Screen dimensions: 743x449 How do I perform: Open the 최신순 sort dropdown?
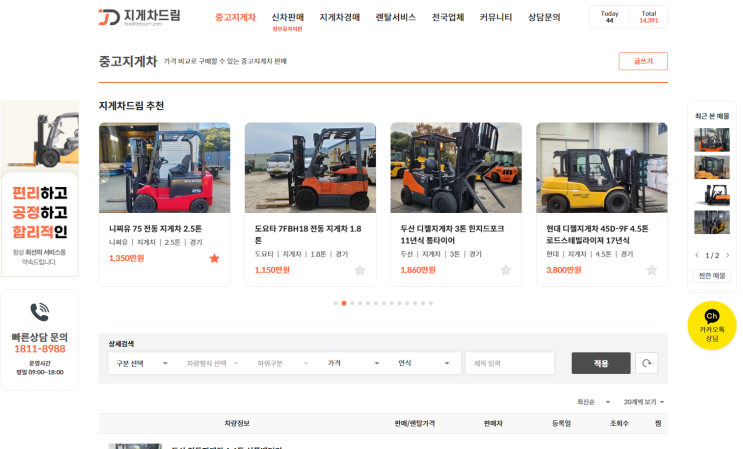tap(593, 402)
